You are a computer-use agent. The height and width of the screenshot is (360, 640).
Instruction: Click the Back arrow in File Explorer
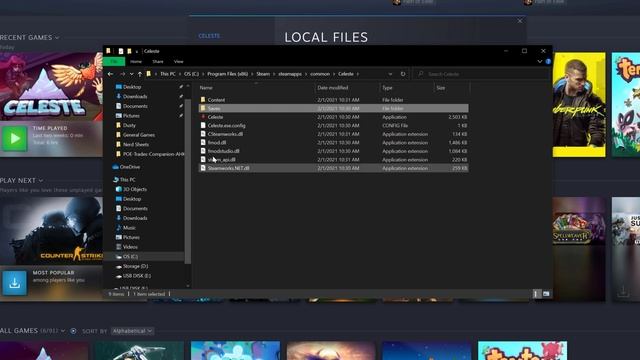[x=110, y=74]
